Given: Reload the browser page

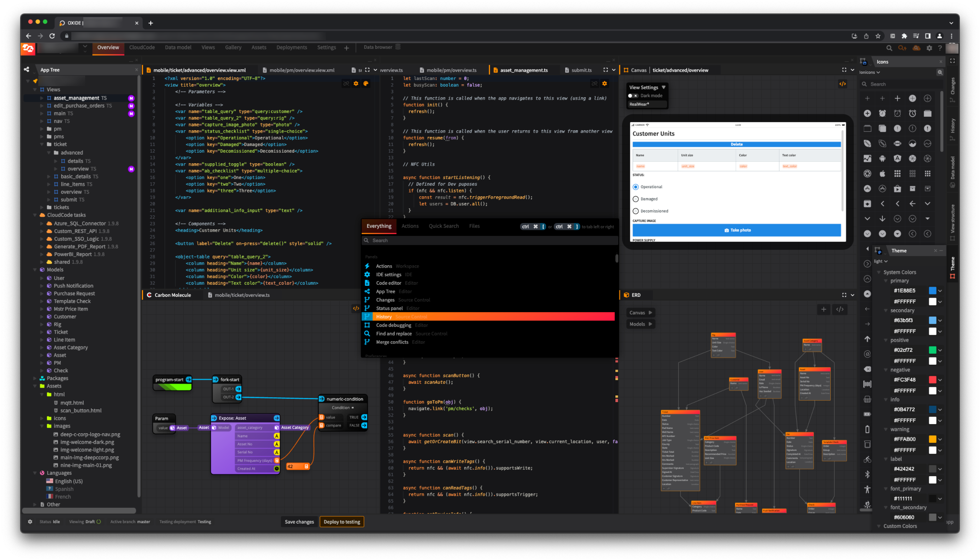Looking at the screenshot, I should click(52, 36).
